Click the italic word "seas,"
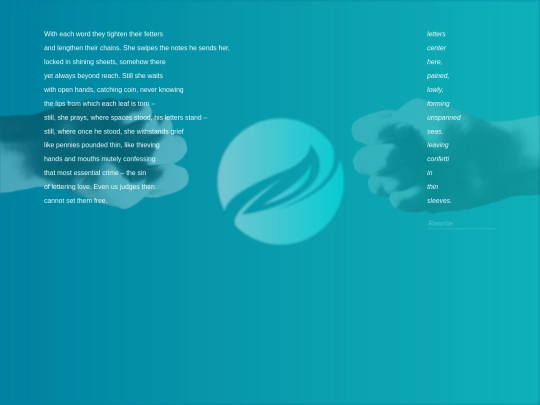Viewport: 540px width, 405px height. point(435,132)
